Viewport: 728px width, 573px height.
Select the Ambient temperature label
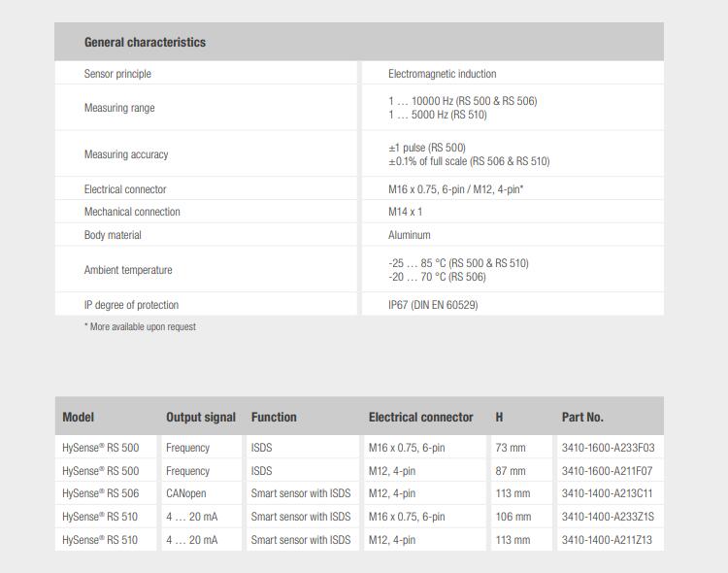tap(128, 270)
